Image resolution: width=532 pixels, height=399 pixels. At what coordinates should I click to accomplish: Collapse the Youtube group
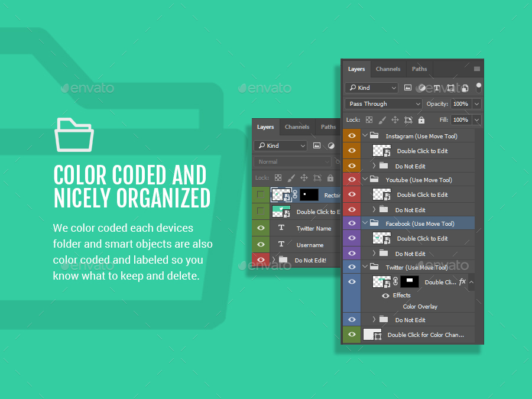click(365, 179)
